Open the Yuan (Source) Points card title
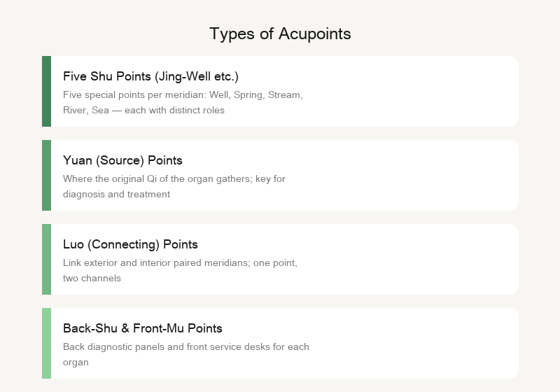Image resolution: width=560 pixels, height=392 pixels. coord(122,160)
